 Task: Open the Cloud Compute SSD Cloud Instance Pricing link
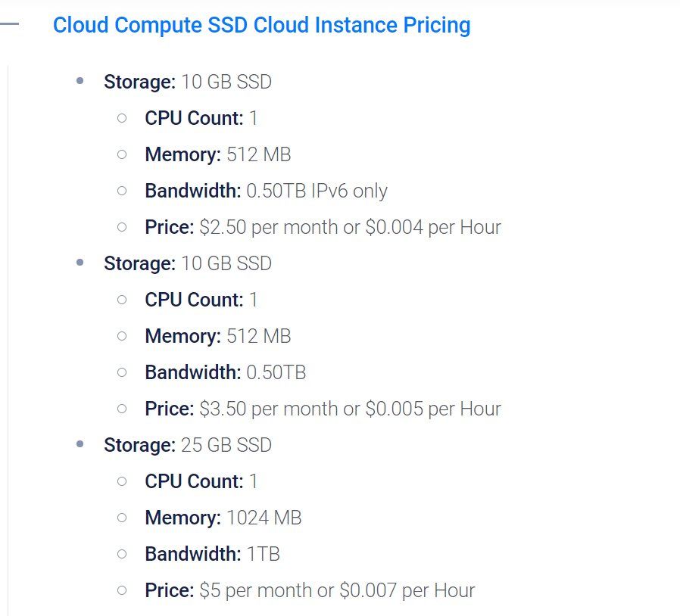pyautogui.click(x=261, y=25)
